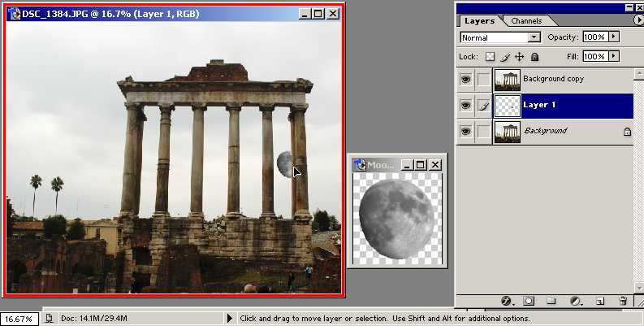This screenshot has width=644, height=326.
Task: Toggle Lock transparent pixels checkbox
Action: pos(490,57)
